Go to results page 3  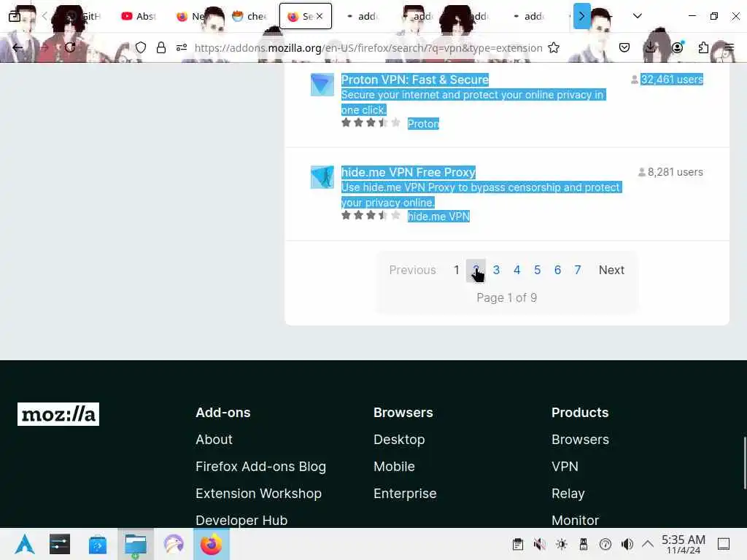(496, 270)
